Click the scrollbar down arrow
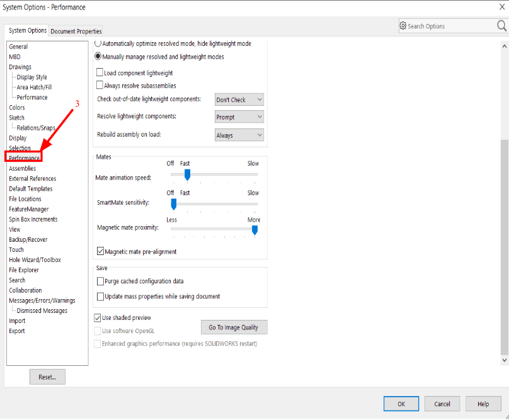Image resolution: width=509 pixels, height=420 pixels. 504,360
